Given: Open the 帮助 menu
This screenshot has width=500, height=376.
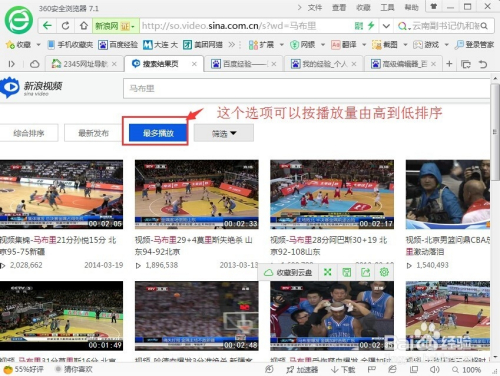Looking at the screenshot, I should (411, 7).
